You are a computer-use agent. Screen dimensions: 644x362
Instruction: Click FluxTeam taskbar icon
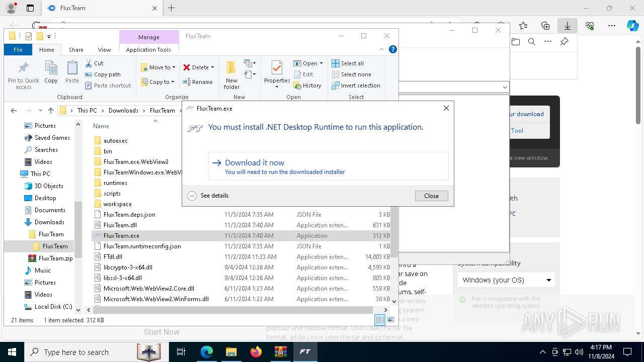point(305,352)
